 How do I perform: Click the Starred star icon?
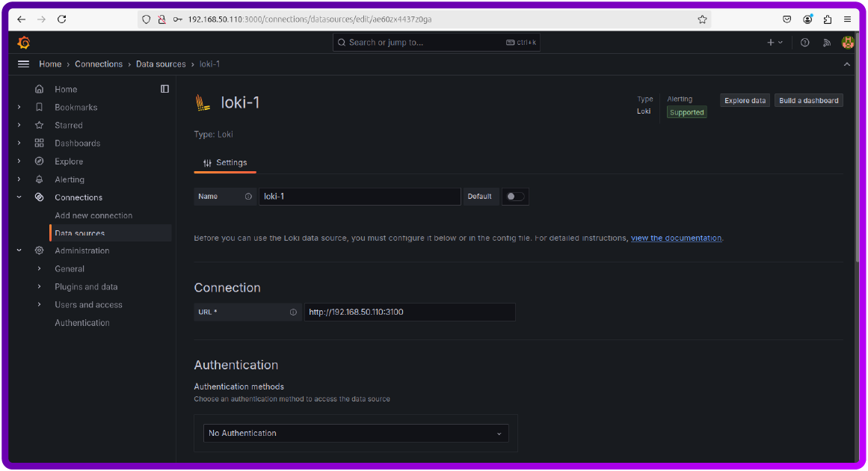(x=39, y=125)
